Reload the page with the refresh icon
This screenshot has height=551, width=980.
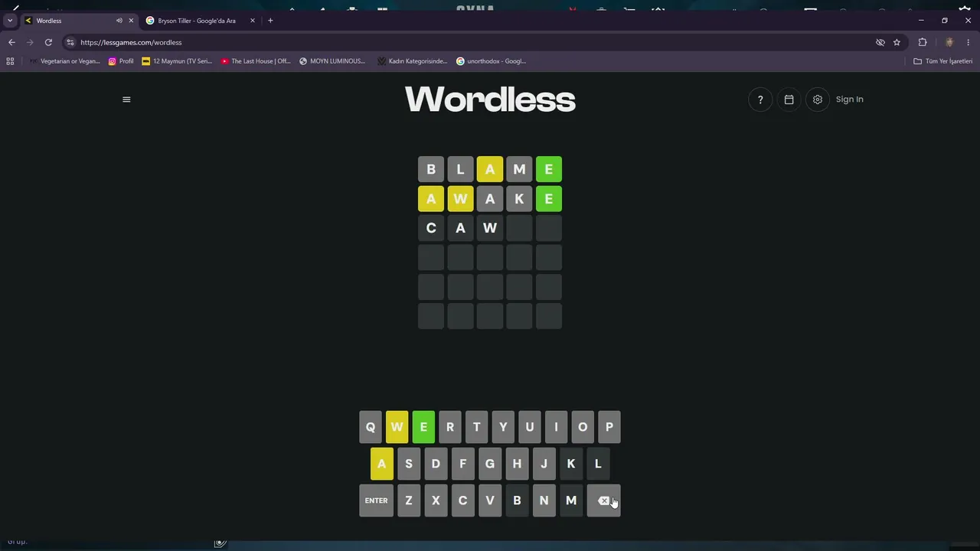point(48,42)
